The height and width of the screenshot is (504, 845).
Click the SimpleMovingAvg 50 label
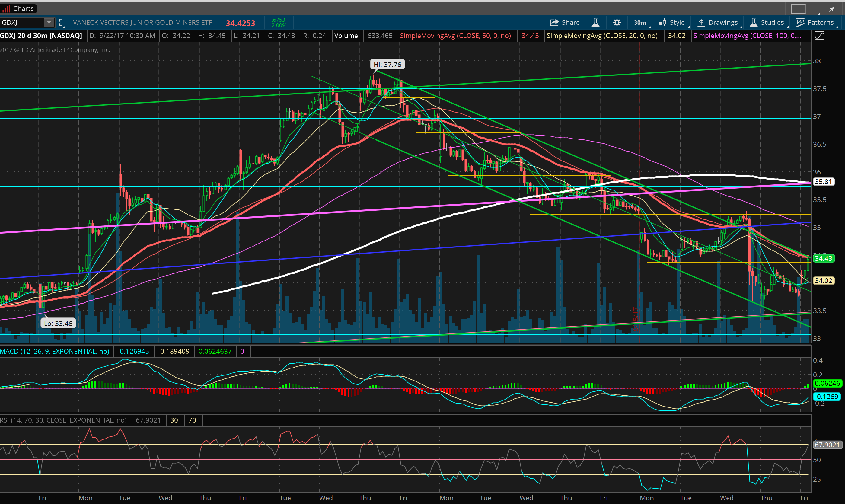click(455, 36)
